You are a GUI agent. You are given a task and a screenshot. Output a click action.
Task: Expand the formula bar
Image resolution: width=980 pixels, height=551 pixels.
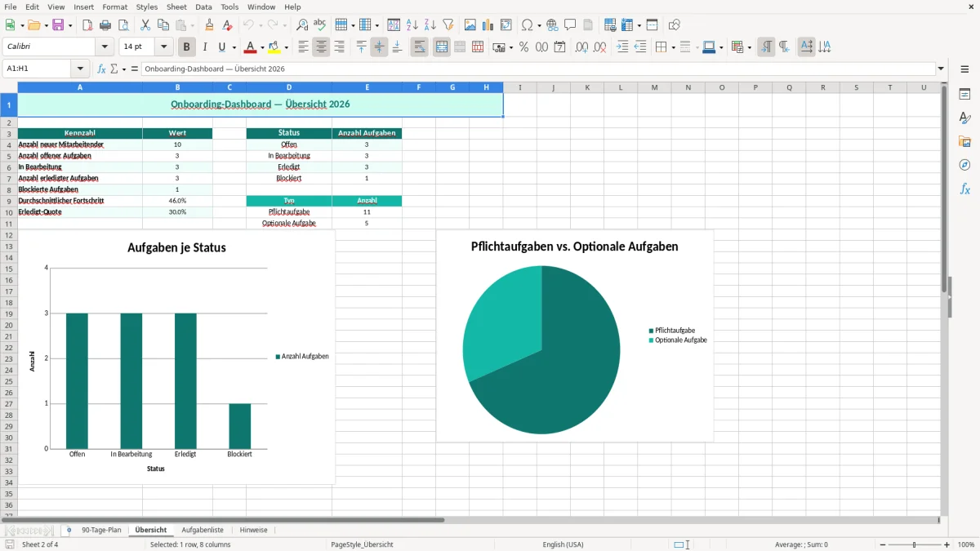click(941, 69)
